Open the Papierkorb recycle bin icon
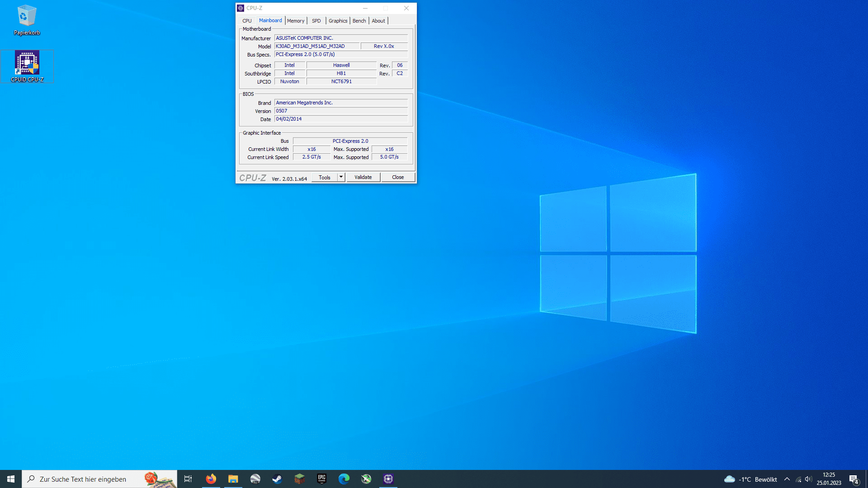 click(27, 20)
